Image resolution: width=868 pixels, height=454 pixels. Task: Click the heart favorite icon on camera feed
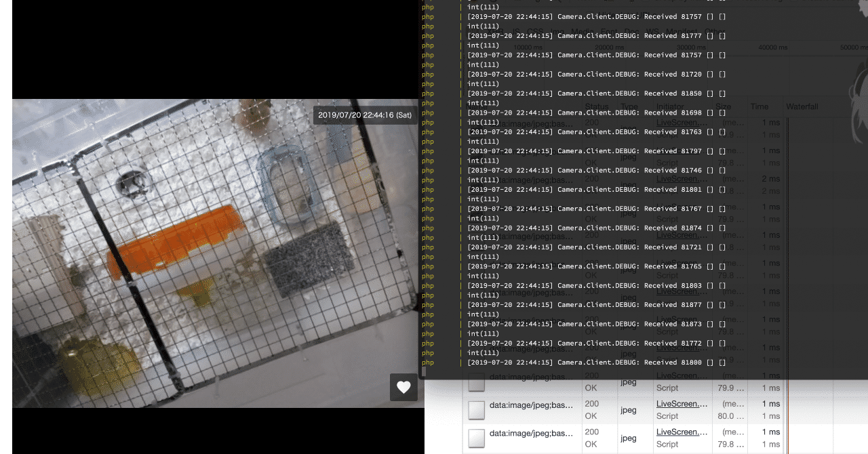(x=403, y=387)
